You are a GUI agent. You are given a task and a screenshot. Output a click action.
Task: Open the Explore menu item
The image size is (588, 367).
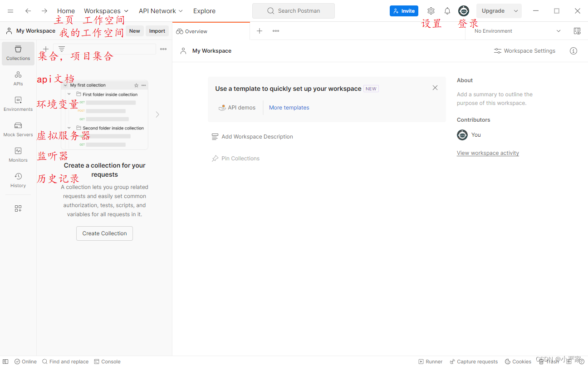204,11
